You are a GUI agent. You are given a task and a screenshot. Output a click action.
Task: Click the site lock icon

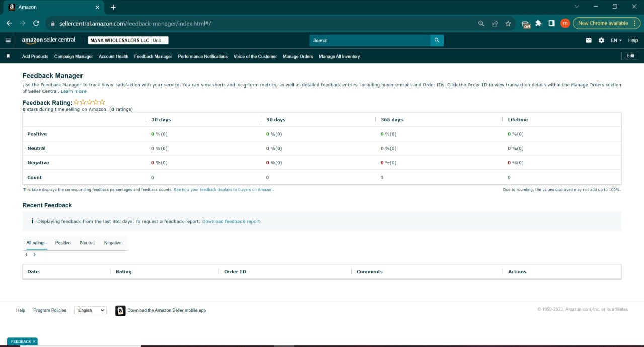[53, 23]
